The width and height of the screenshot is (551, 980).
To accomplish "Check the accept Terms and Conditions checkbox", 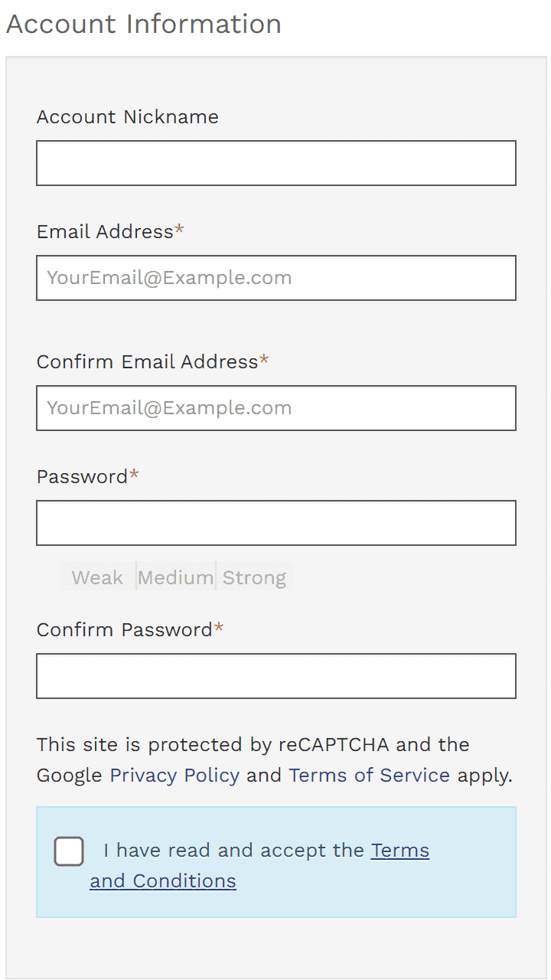I will (69, 851).
